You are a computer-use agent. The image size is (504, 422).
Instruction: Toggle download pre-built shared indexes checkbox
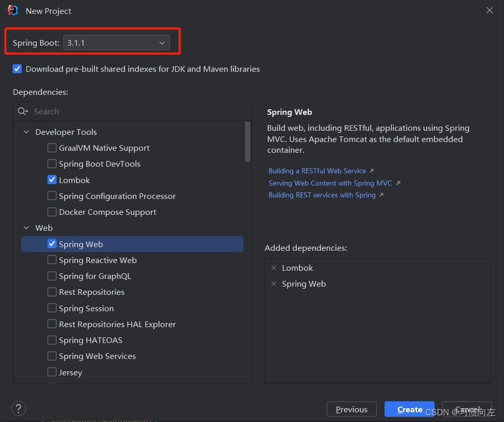point(17,69)
